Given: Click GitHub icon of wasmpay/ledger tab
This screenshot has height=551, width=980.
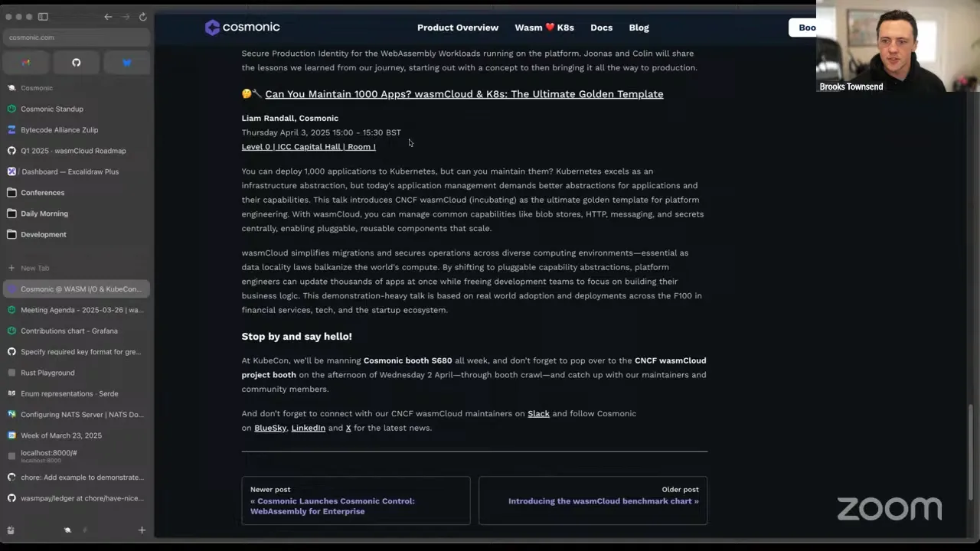Looking at the screenshot, I should point(11,498).
